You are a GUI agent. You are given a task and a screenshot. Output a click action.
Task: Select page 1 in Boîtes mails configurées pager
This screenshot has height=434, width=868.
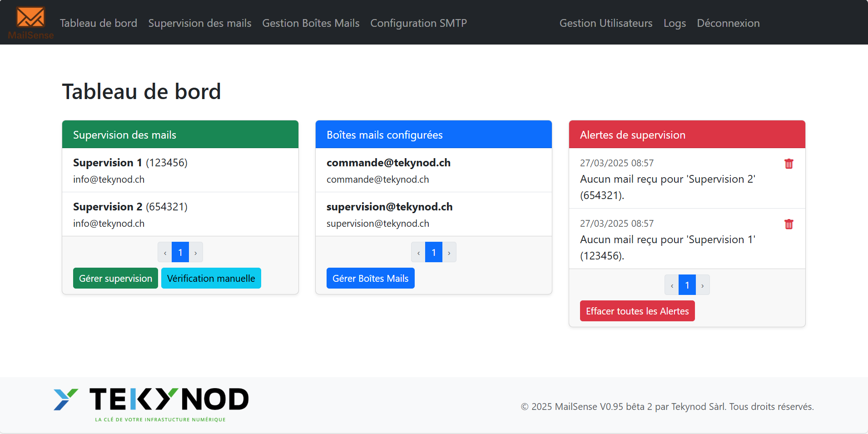point(434,252)
